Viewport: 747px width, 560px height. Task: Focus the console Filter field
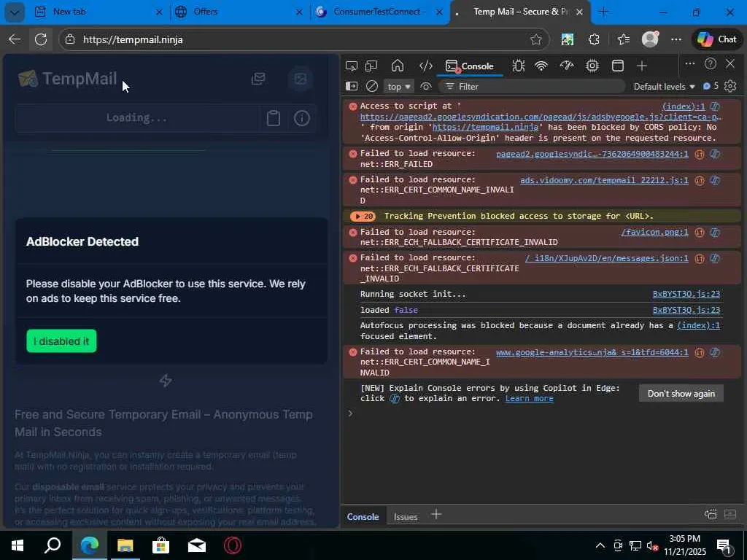532,87
